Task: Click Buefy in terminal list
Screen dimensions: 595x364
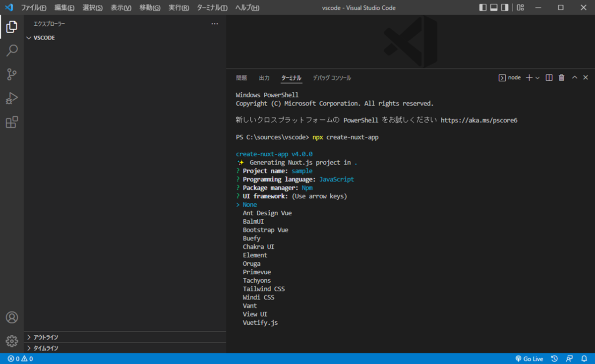Action: (251, 238)
